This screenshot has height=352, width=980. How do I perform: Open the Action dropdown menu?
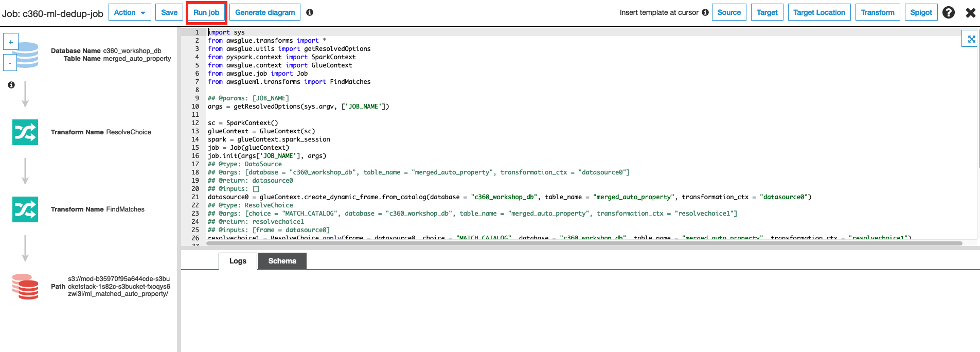pos(130,12)
